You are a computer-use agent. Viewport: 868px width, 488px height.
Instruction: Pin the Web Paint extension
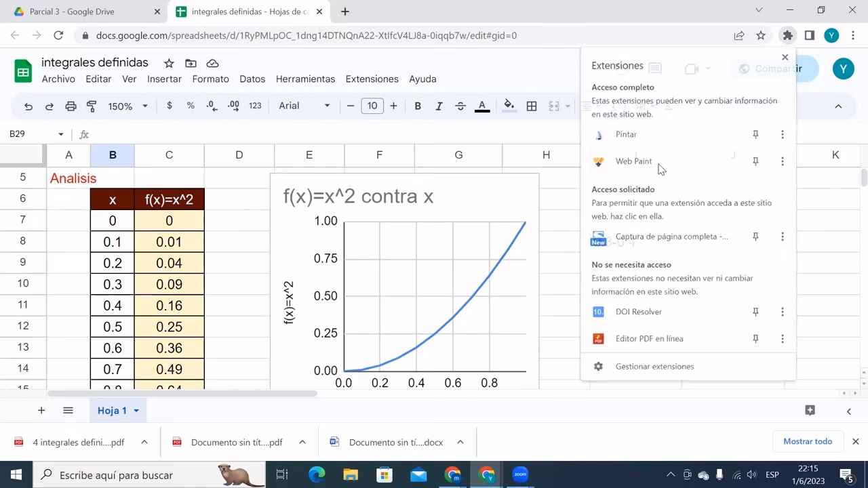point(755,161)
